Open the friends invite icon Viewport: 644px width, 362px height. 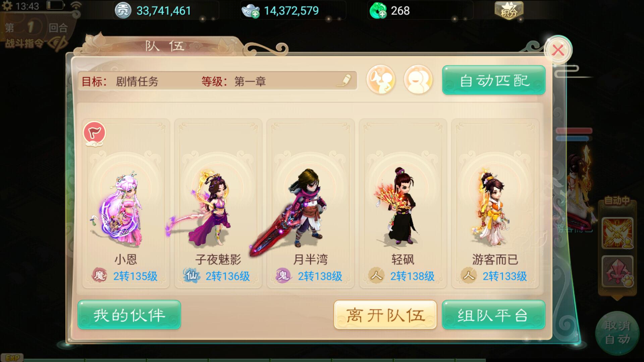pyautogui.click(x=418, y=80)
